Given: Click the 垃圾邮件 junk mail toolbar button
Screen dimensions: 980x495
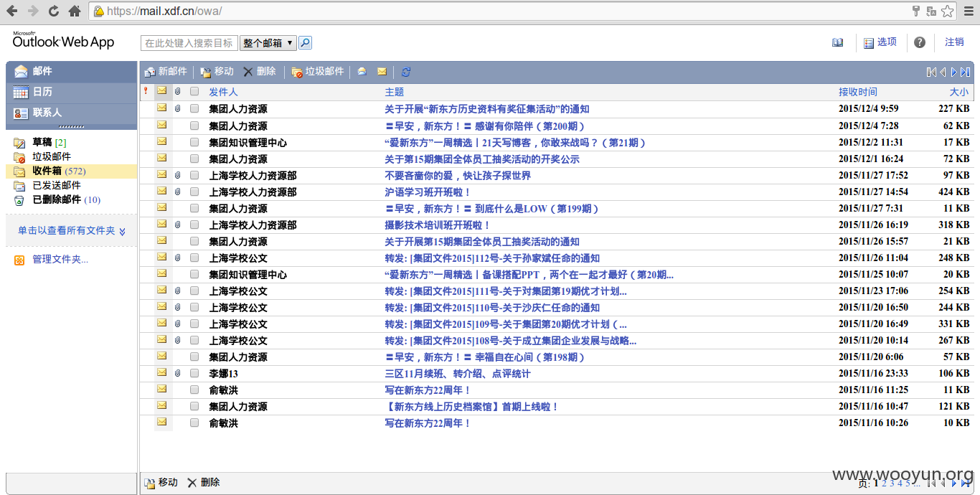Looking at the screenshot, I should coord(318,72).
